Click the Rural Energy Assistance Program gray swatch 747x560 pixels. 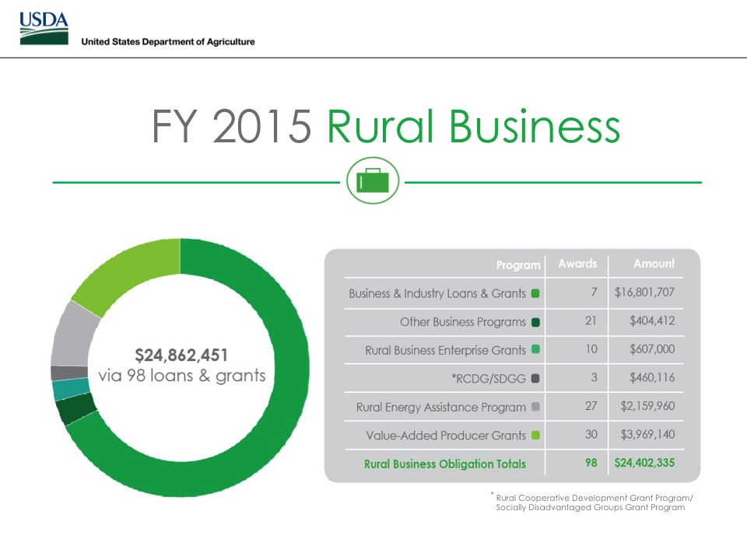coord(535,408)
